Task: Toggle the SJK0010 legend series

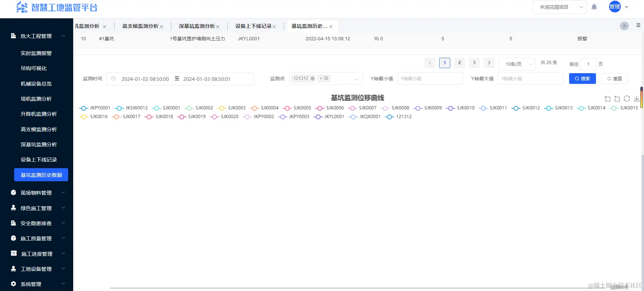Action: 460,108
